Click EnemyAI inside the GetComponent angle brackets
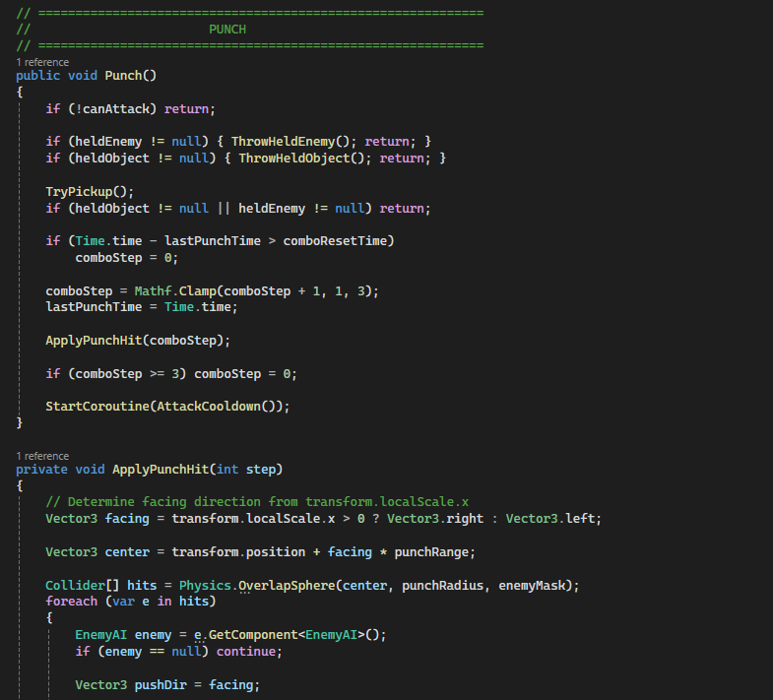The width and height of the screenshot is (773, 700). tap(331, 635)
